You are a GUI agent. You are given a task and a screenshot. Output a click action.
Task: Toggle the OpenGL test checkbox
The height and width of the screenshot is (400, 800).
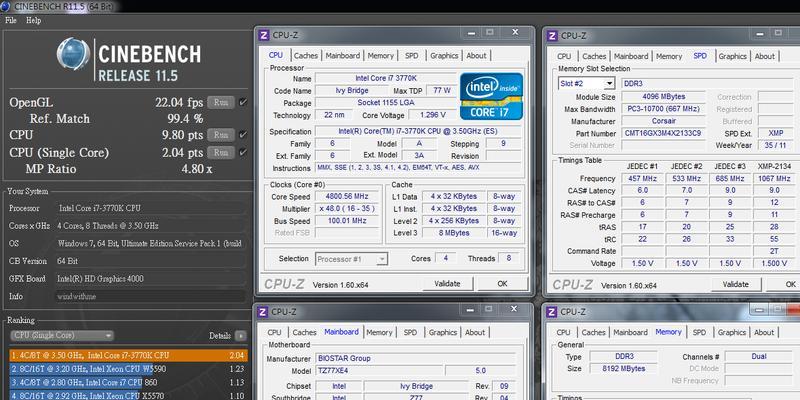coord(243,102)
